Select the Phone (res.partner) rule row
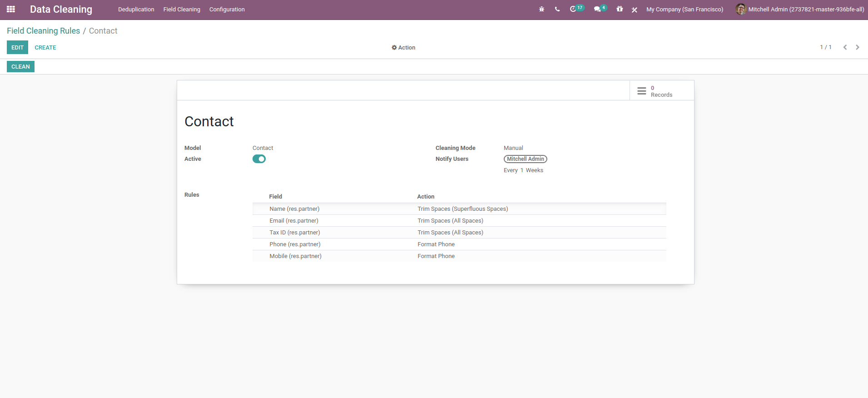Viewport: 868px width, 398px height. point(459,244)
